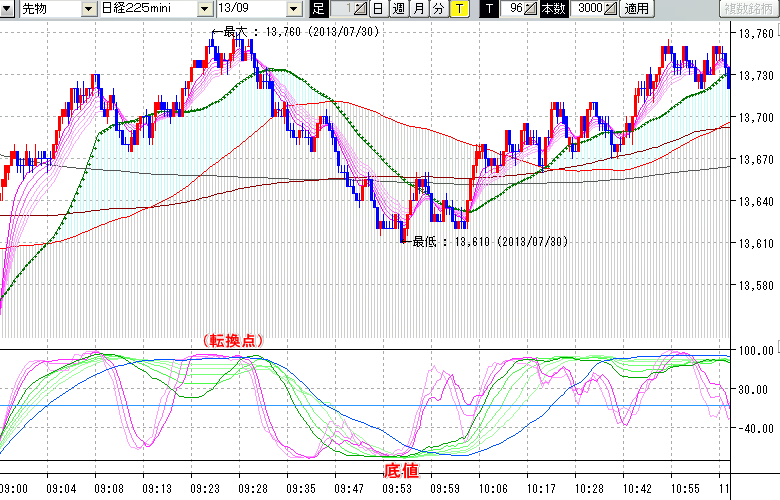Click the 足 bar count spinner arrow
The width and height of the screenshot is (780, 500).
(361, 9)
